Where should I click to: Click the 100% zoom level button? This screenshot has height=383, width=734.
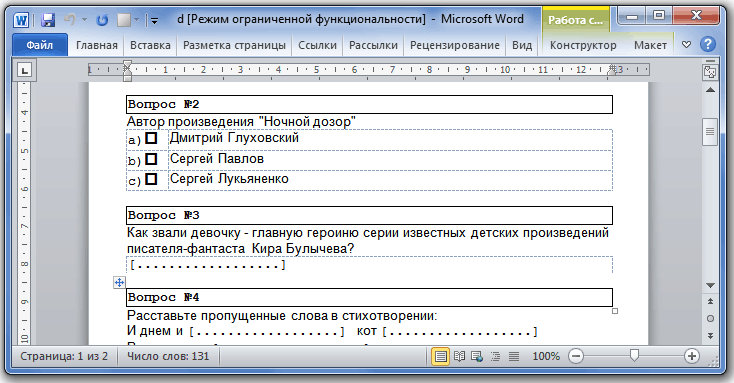pyautogui.click(x=546, y=356)
